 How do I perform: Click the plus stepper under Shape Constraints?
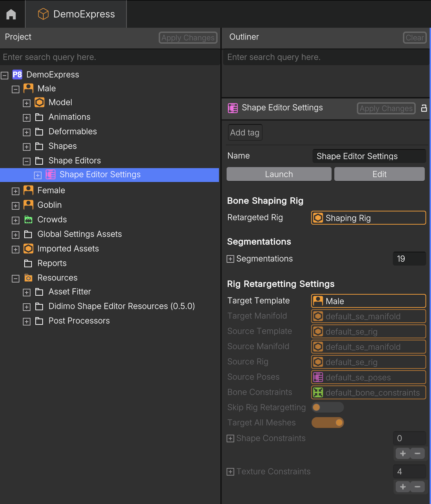pos(403,453)
